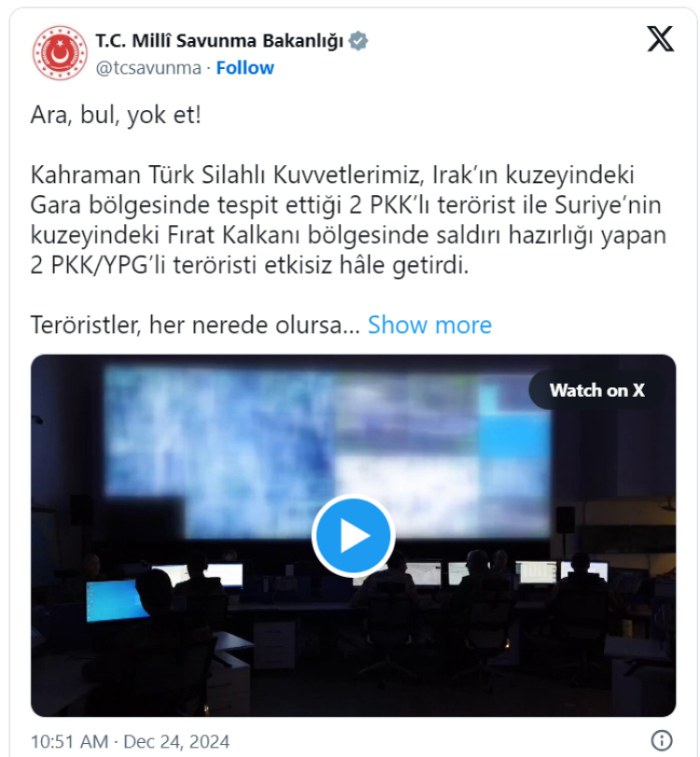Expand tweet text with Show more

(x=429, y=325)
